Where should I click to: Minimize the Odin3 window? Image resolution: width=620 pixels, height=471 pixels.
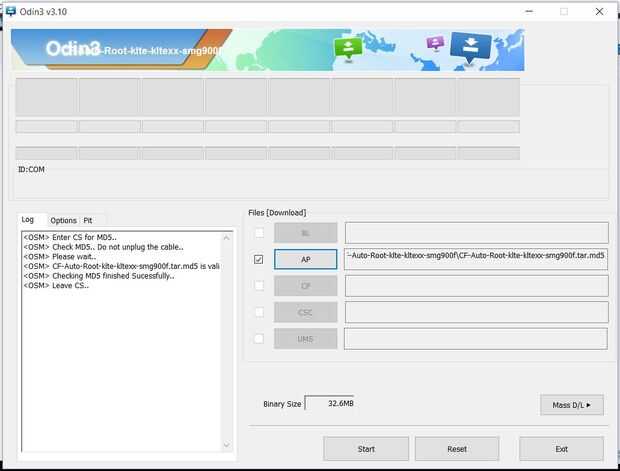[x=529, y=11]
